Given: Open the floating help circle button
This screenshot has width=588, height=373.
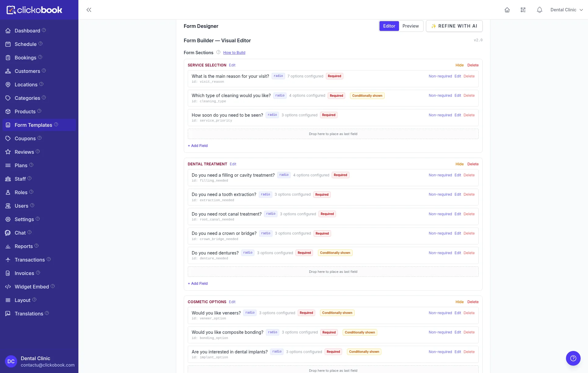Looking at the screenshot, I should click(573, 358).
